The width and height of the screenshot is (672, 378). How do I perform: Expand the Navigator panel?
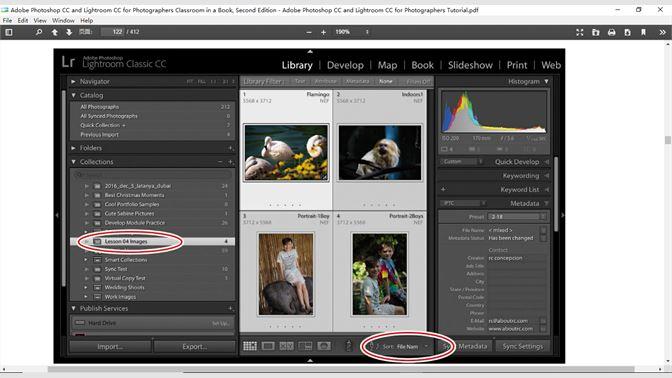(x=73, y=81)
